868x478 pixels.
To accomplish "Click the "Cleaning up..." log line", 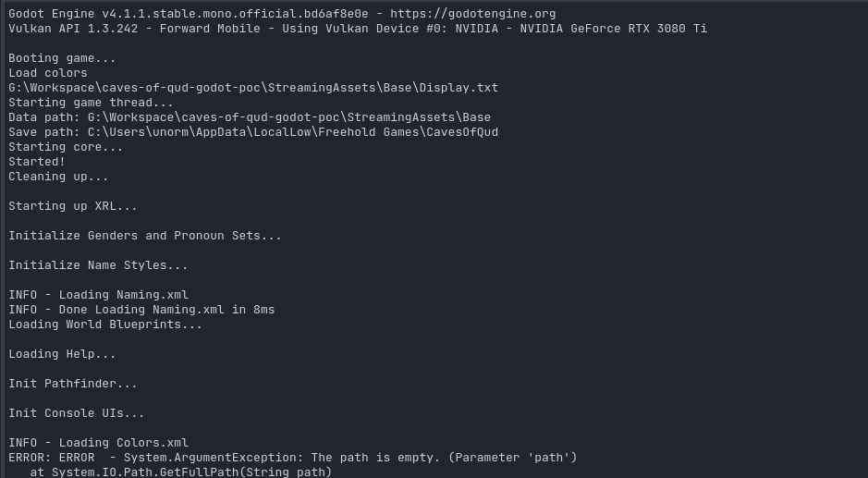I will tap(58, 177).
